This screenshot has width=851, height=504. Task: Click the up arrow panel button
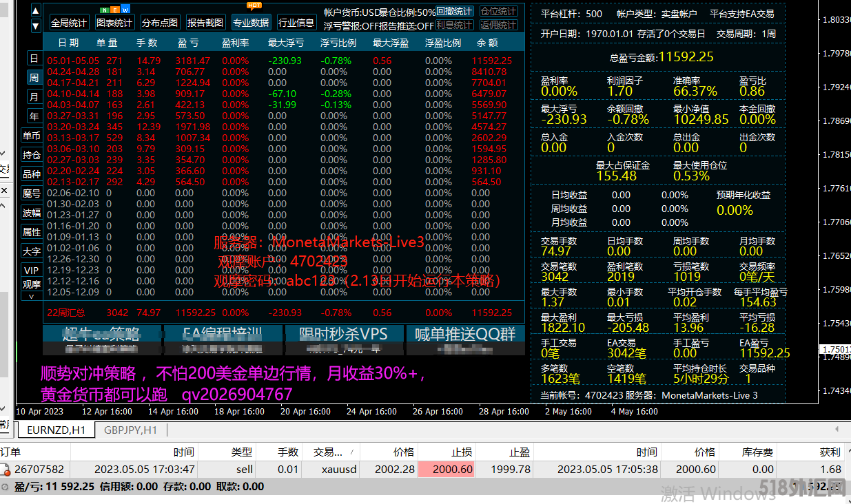coord(36,12)
